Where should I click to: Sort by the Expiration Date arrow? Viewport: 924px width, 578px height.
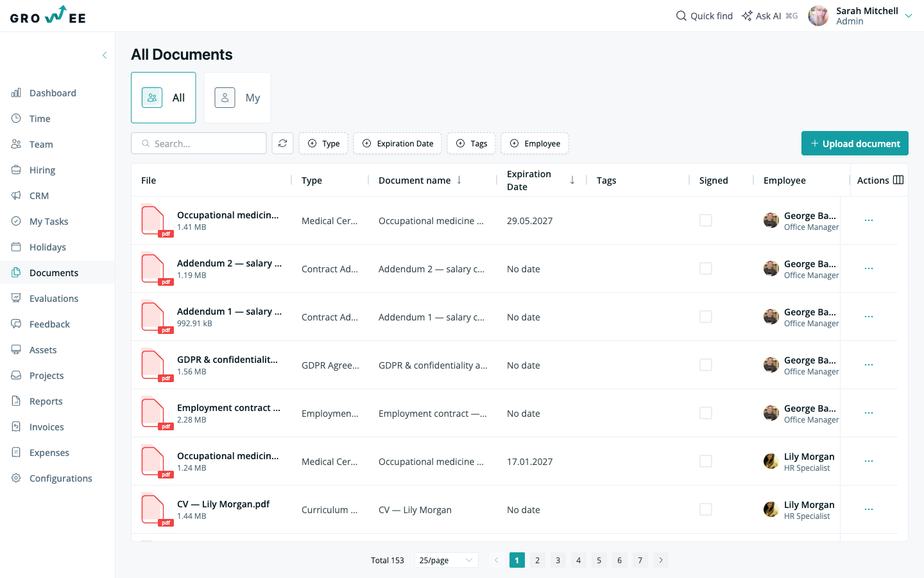click(x=572, y=180)
